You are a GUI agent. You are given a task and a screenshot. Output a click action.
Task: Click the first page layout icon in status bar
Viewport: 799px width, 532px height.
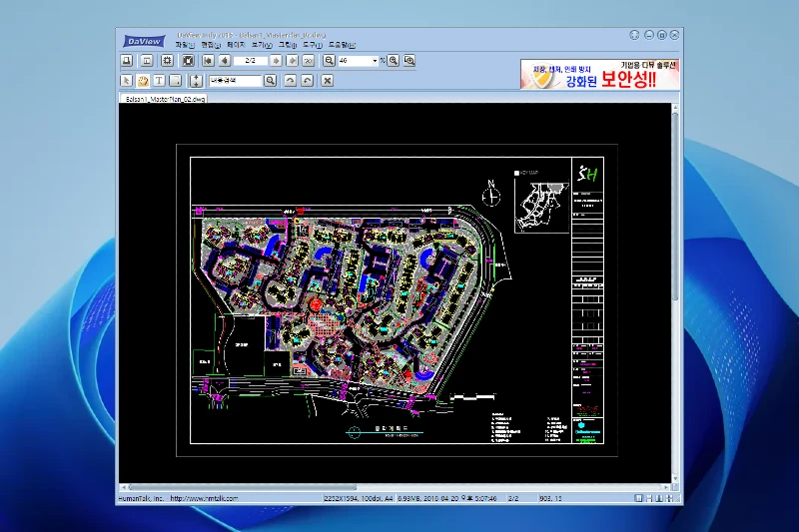click(x=638, y=498)
